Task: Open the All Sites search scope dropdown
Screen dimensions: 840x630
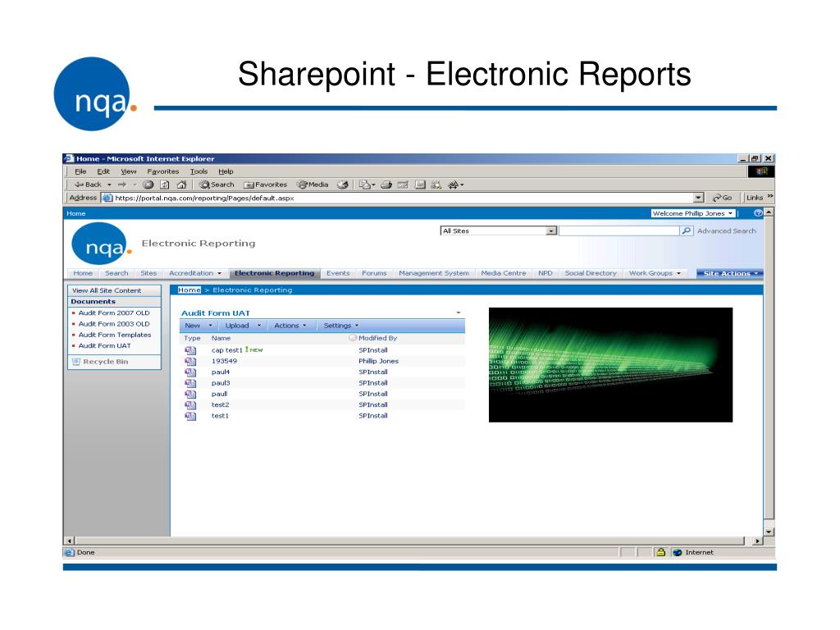Action: [498, 231]
